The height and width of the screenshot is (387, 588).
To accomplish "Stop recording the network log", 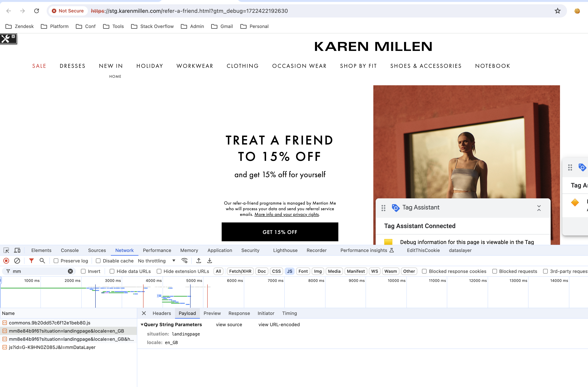I will tap(6, 261).
